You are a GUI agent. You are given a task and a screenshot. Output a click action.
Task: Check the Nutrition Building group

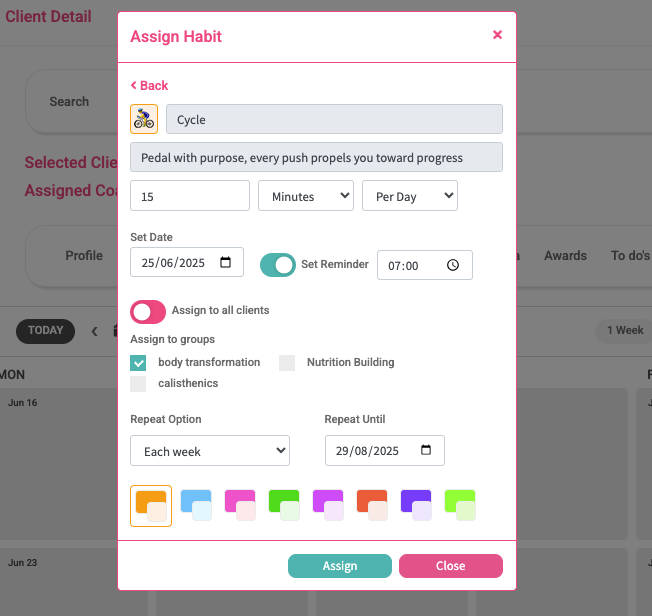click(x=287, y=362)
